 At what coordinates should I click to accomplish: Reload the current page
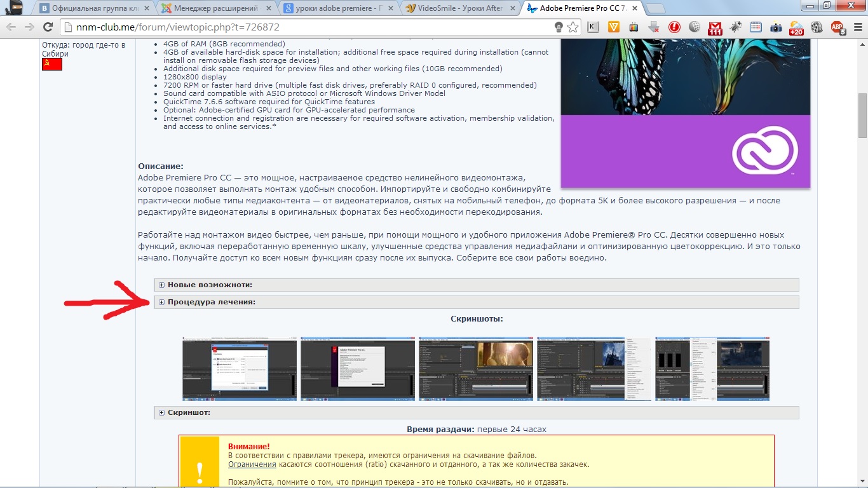point(48,27)
